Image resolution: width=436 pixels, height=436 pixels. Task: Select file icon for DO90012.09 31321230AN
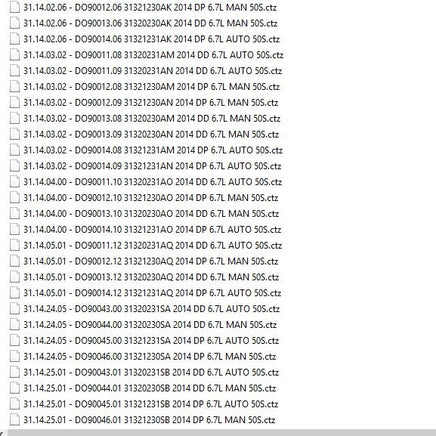coord(15,102)
